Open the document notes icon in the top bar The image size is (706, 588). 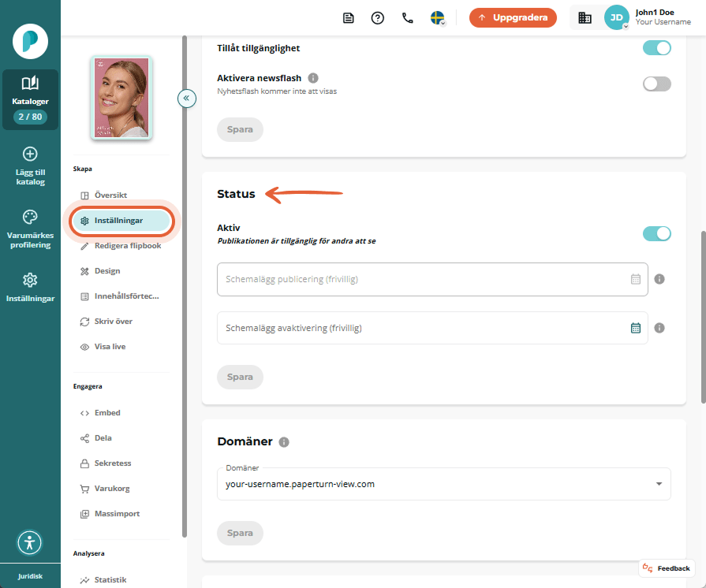pos(348,18)
